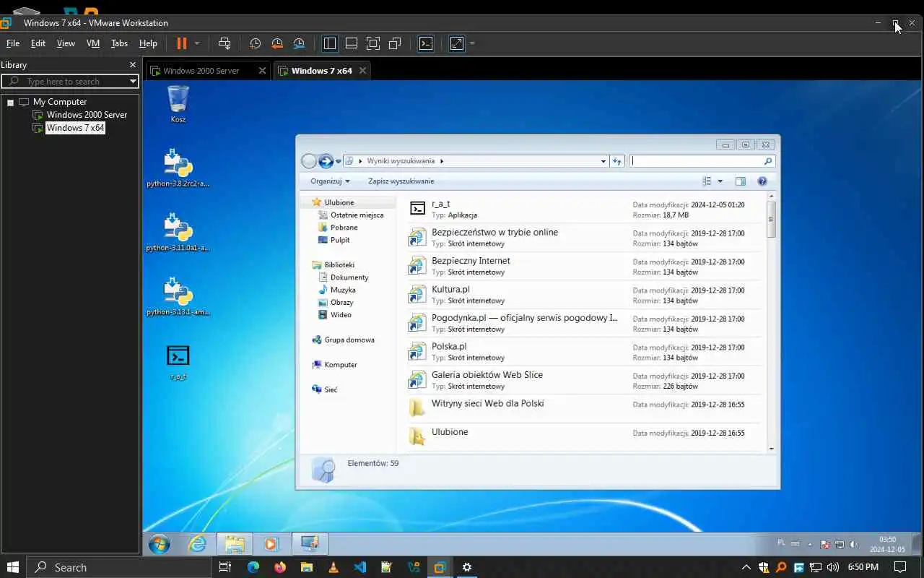Image resolution: width=924 pixels, height=578 pixels.
Task: Click the stretch guest display button
Action: pyautogui.click(x=457, y=43)
